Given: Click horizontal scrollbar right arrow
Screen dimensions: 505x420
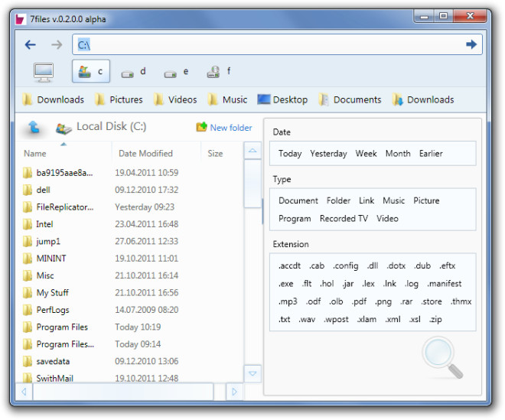Looking at the screenshot, I should pos(234,392).
